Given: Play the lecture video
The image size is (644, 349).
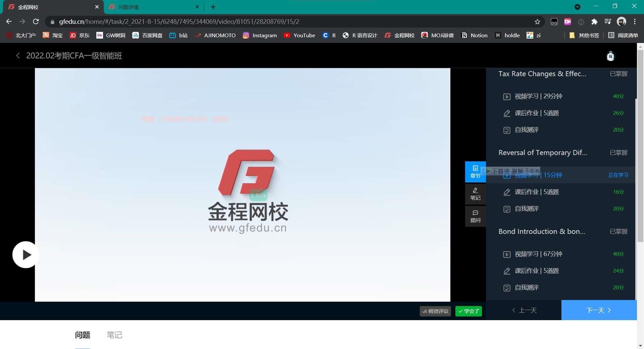Looking at the screenshot, I should (x=26, y=255).
